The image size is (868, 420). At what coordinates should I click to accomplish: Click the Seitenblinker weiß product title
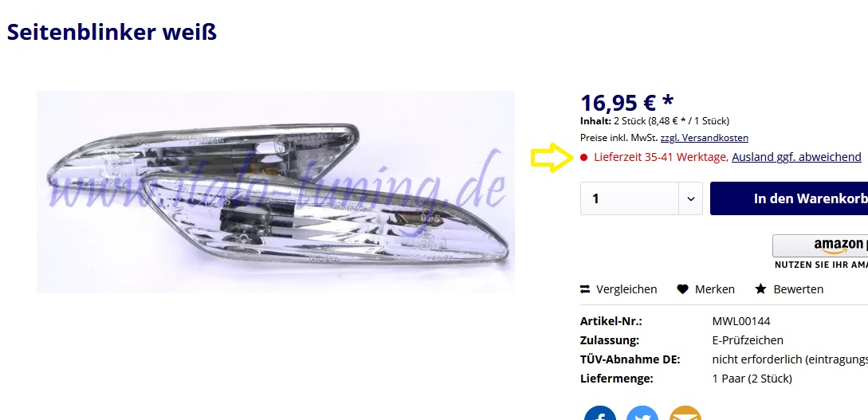[x=112, y=32]
